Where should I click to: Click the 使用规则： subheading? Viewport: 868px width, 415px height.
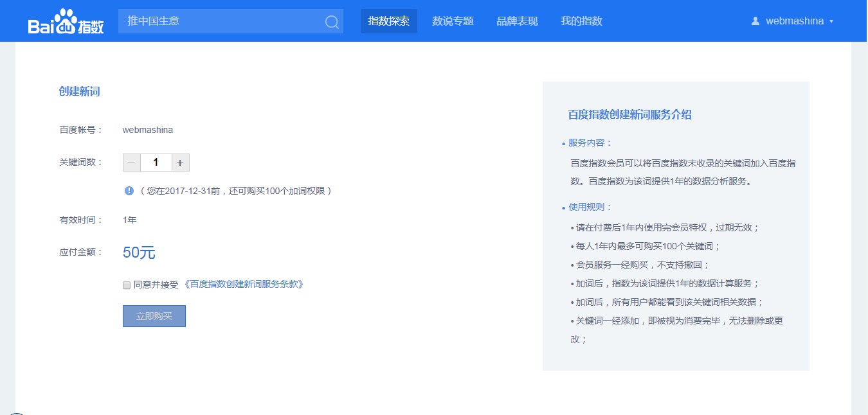(x=591, y=207)
